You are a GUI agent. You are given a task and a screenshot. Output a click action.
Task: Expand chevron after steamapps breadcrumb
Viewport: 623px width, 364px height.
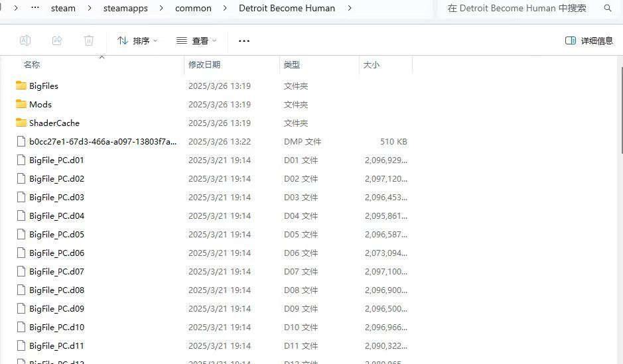161,9
